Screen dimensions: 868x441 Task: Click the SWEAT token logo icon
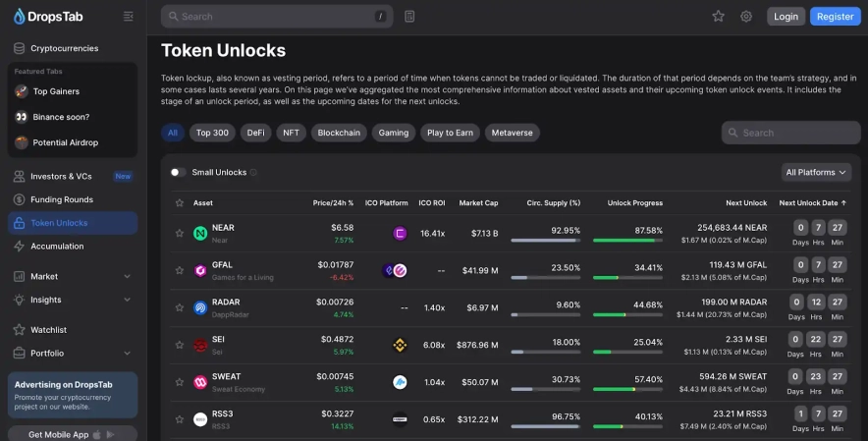click(200, 382)
